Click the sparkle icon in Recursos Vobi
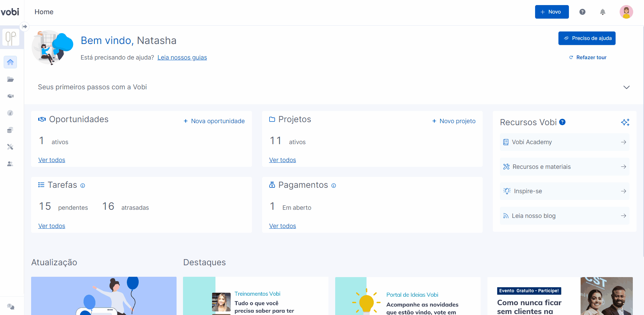The image size is (644, 315). coord(625,122)
